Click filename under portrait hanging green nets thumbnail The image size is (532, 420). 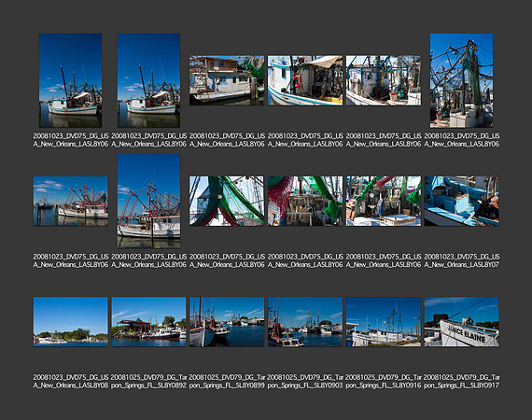tap(461, 140)
